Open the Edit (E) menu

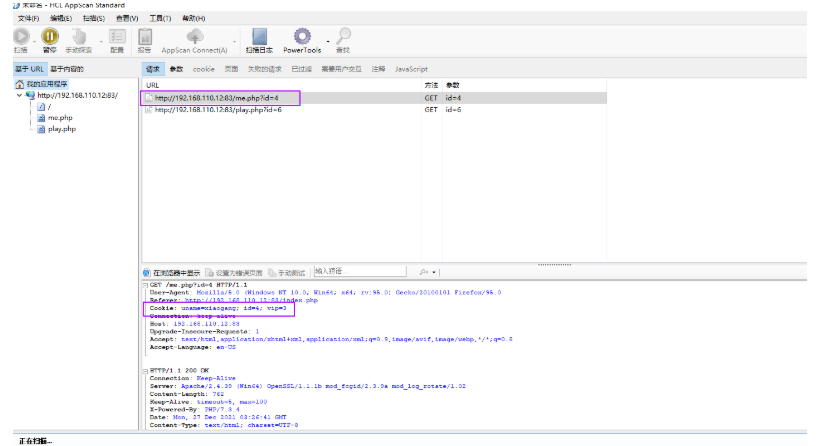point(61,18)
